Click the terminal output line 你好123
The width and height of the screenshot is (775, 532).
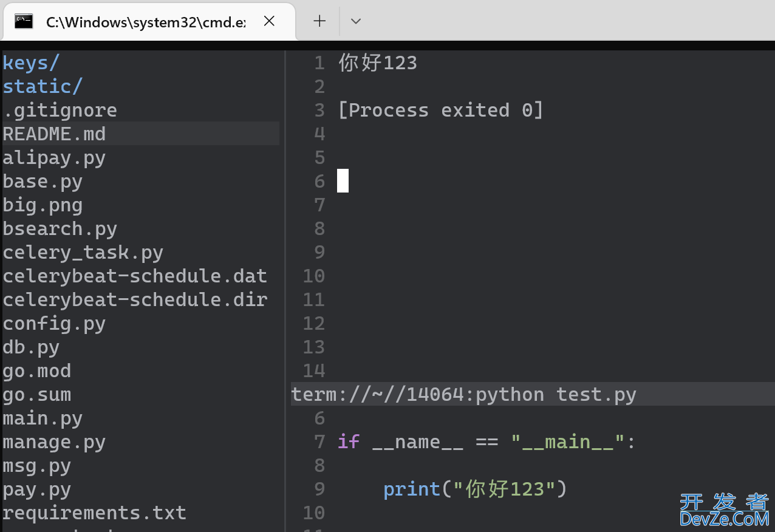click(378, 63)
